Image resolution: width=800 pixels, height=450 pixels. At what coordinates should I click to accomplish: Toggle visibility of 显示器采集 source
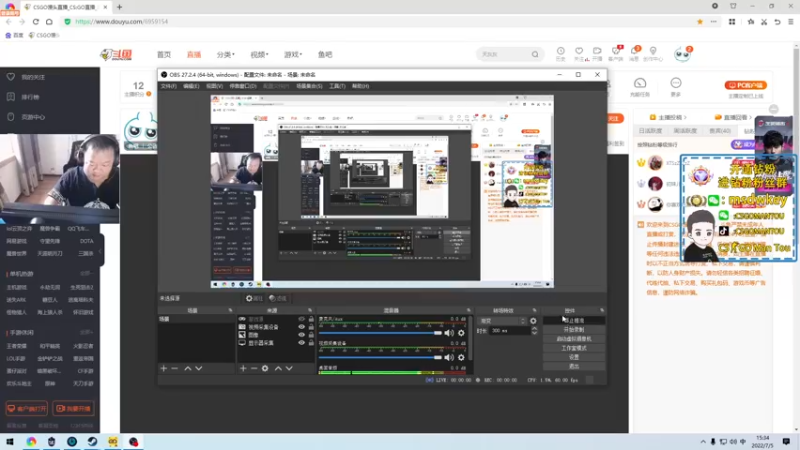[302, 343]
